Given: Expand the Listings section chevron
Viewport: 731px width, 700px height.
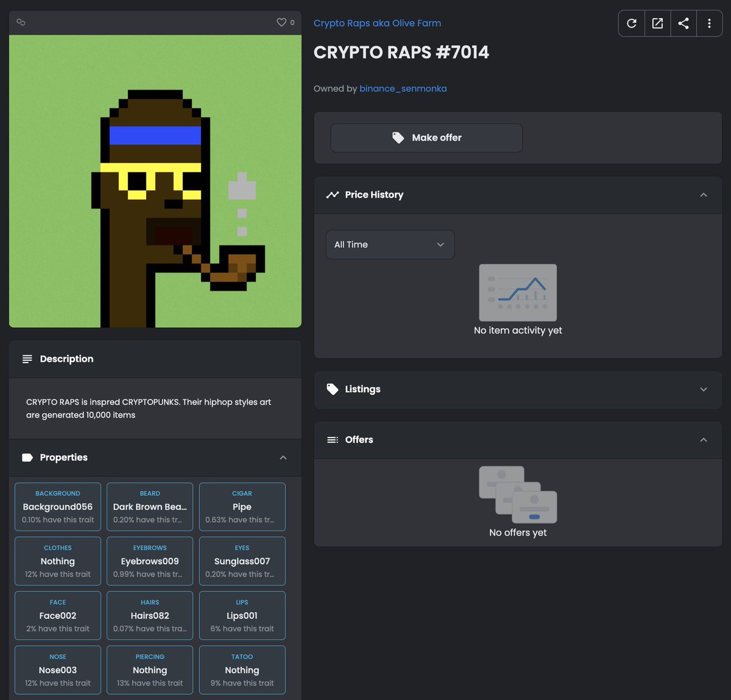Looking at the screenshot, I should 704,389.
